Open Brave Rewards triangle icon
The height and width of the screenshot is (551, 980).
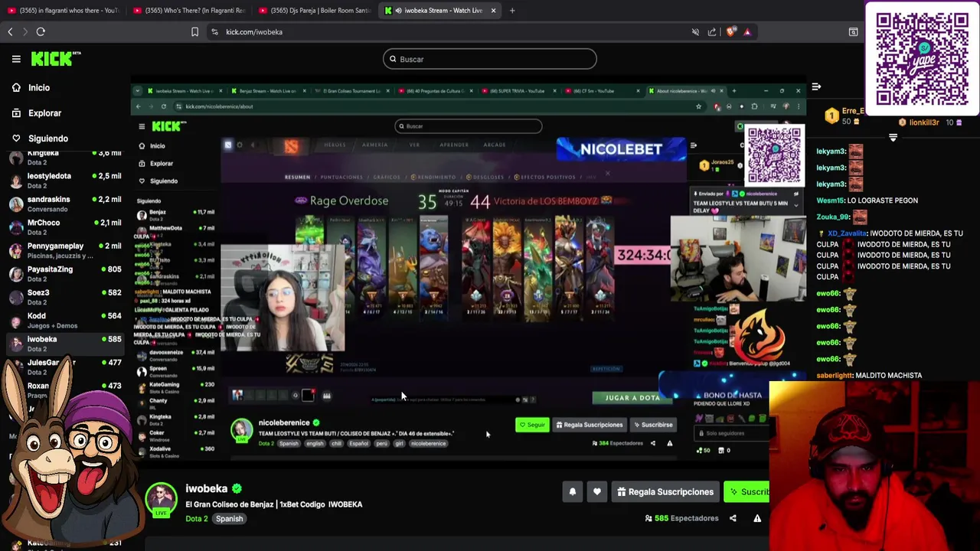click(x=747, y=32)
